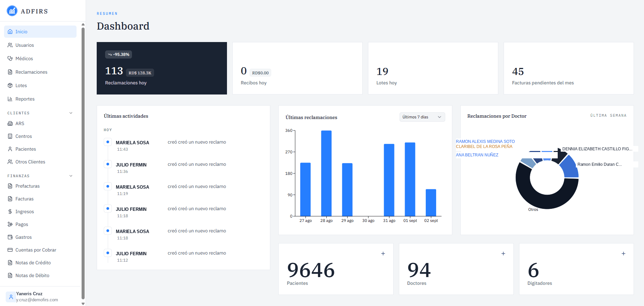Collapse the CLIENTES section chevron
This screenshot has height=306, width=644.
click(71, 113)
